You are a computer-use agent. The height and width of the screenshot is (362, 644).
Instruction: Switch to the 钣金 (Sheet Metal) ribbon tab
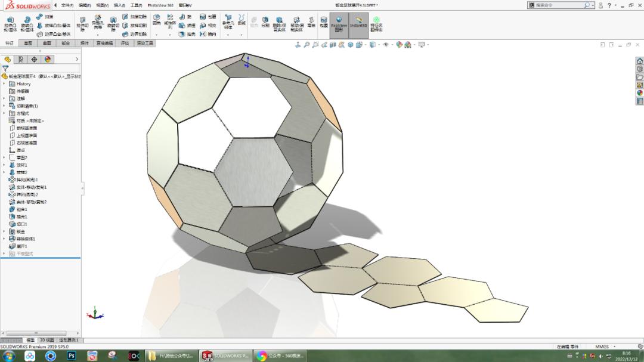(x=66, y=43)
